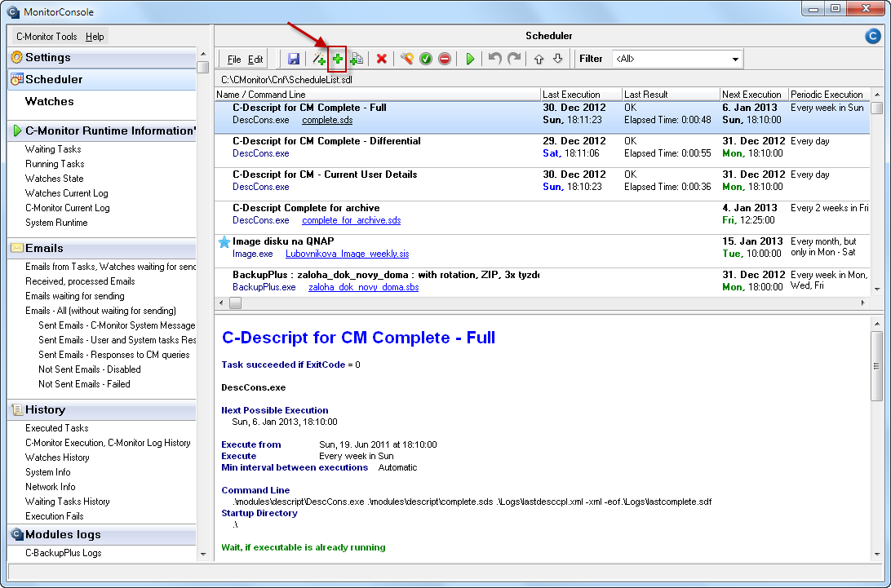Duplicate the task using the plus-with-pages icon
Image resolution: width=891 pixels, height=588 pixels.
tap(357, 59)
